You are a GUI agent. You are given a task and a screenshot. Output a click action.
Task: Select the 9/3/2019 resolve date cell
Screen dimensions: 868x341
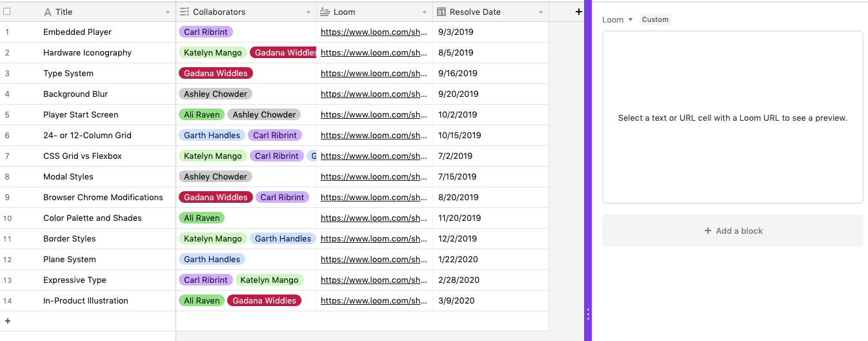pos(490,32)
